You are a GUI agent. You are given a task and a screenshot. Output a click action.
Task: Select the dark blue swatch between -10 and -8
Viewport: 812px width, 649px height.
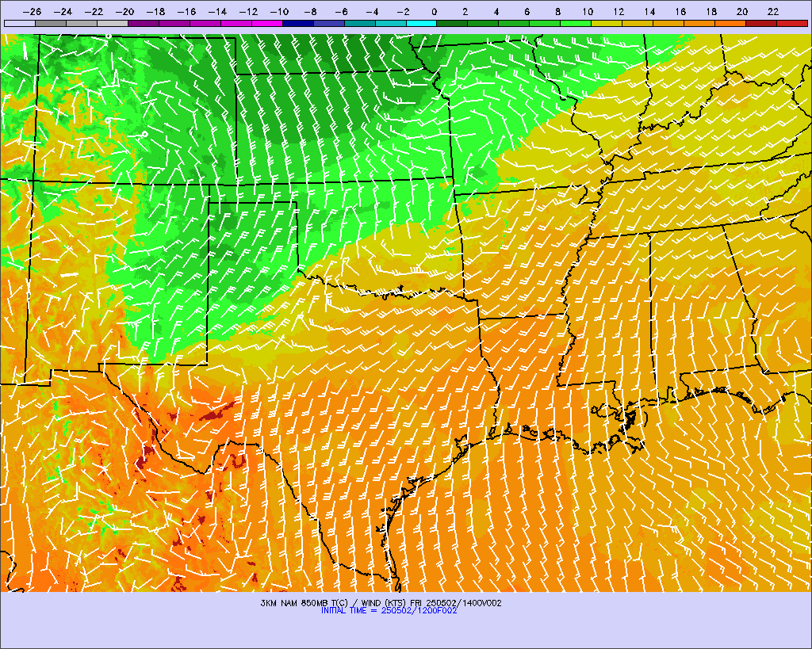(298, 23)
